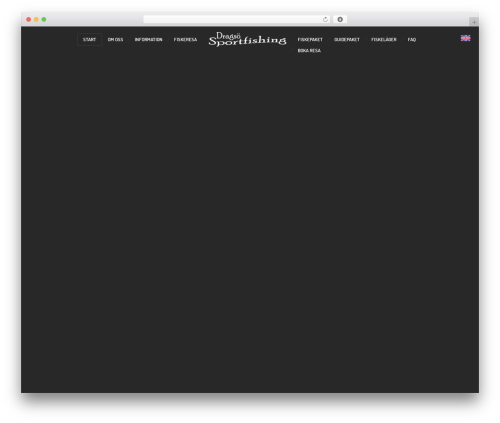Open the FAQ link
The width and height of the screenshot is (500, 423).
coord(412,39)
